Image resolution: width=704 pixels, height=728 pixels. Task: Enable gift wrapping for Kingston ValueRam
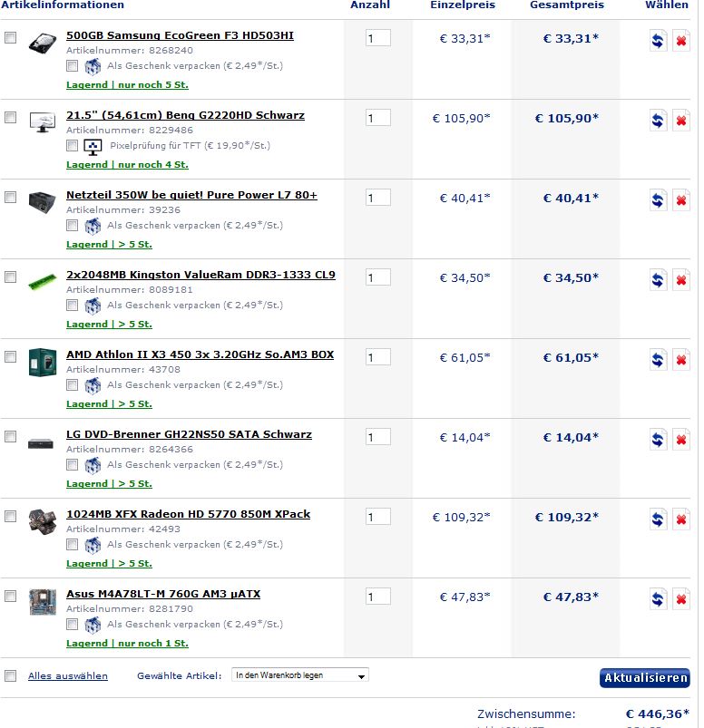[x=73, y=306]
